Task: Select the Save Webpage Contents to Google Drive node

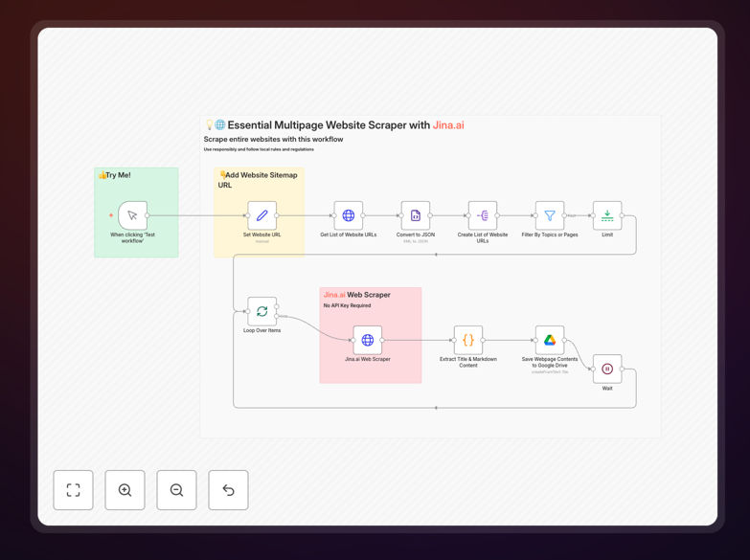Action: pos(550,340)
